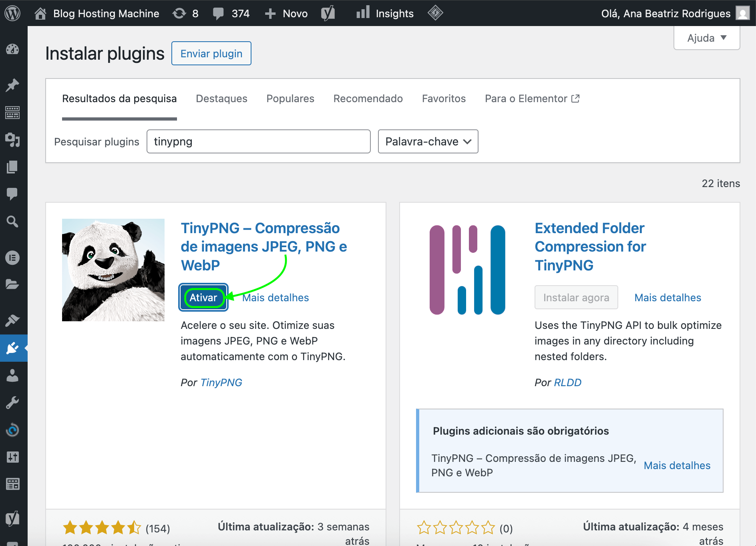Visit the RLDD author link
Image resolution: width=756 pixels, height=546 pixels.
coord(567,383)
